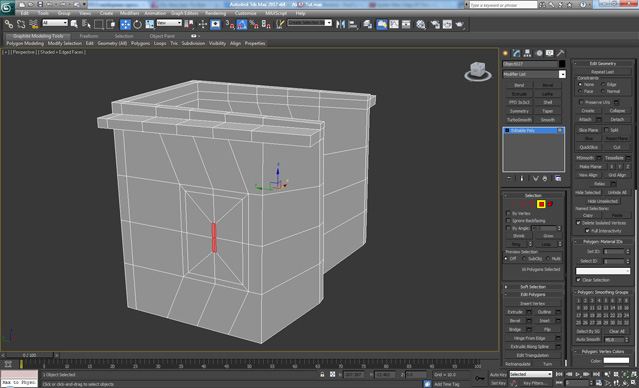The width and height of the screenshot is (639, 388).
Task: Select the Normal constraint radio button
Action: (x=603, y=91)
